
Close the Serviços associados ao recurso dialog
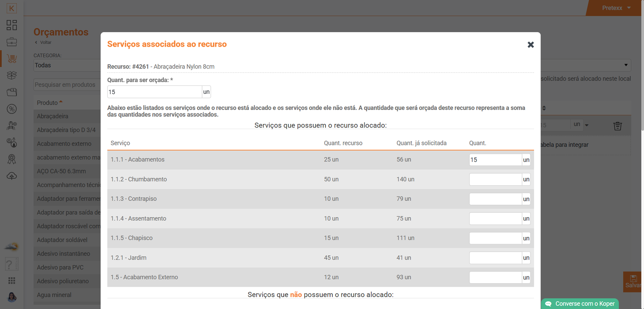point(530,45)
